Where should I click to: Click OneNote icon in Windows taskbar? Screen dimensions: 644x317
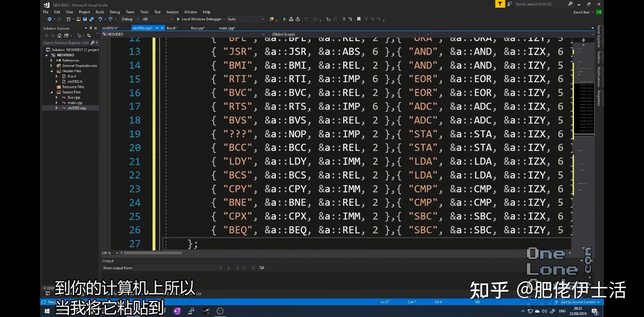[177, 311]
